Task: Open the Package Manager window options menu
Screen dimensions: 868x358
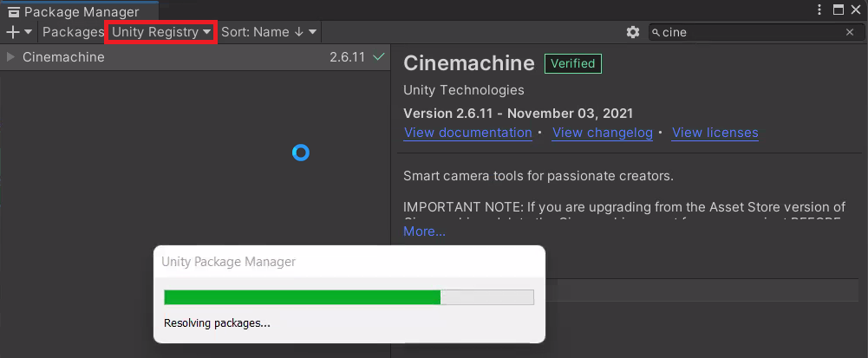Action: click(x=819, y=10)
